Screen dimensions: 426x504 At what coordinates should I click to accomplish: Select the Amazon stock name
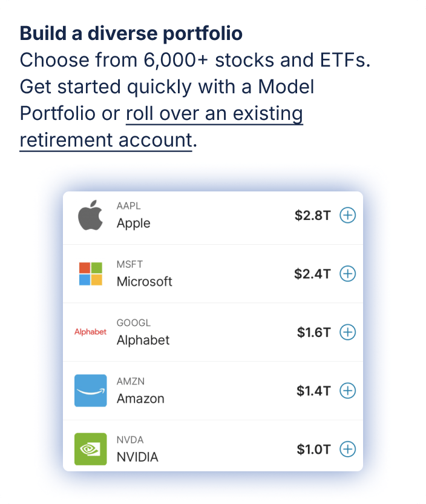point(140,398)
